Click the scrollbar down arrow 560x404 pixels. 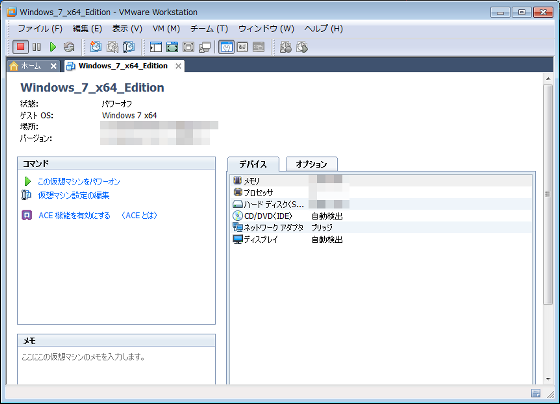(x=548, y=379)
